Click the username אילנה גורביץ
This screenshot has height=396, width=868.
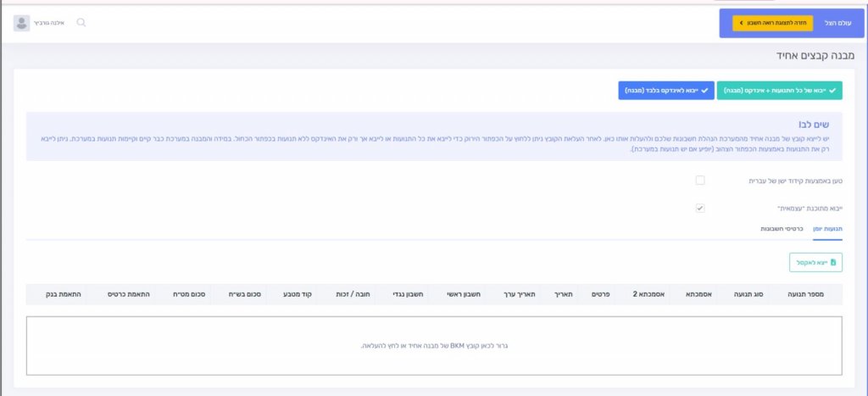point(53,23)
